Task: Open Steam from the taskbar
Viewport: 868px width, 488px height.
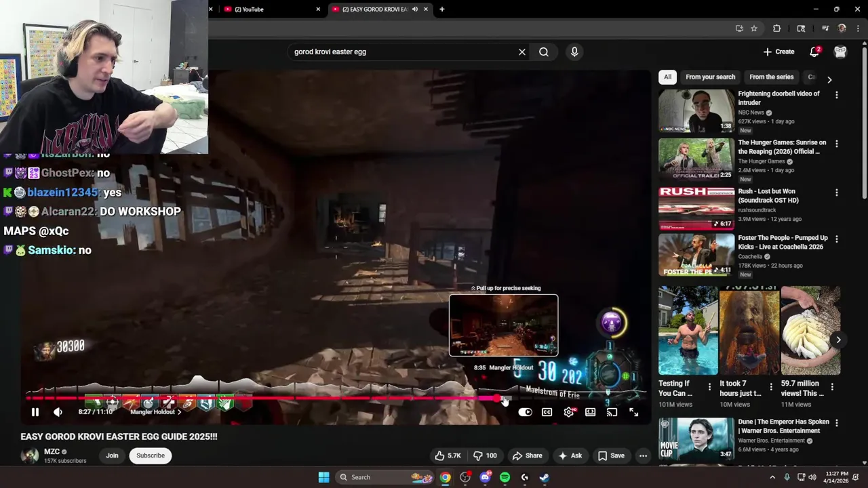Action: tap(544, 477)
